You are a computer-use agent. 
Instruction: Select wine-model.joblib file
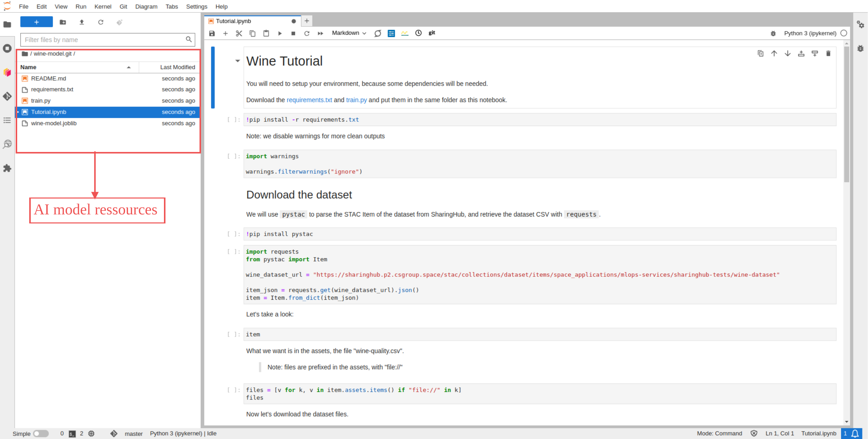(x=108, y=123)
